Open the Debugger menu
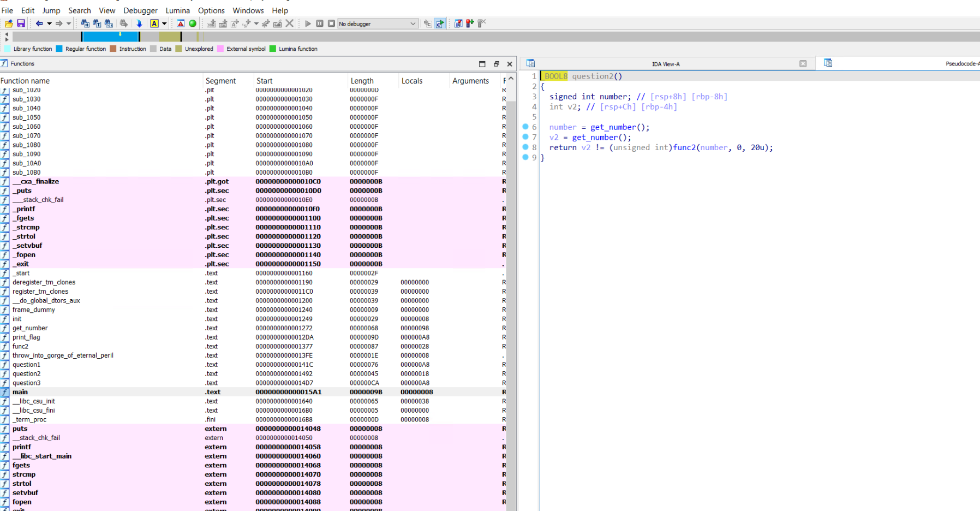The image size is (980, 511). pos(140,10)
